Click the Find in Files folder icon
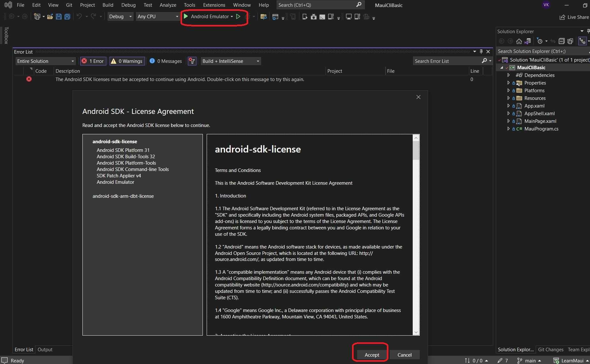This screenshot has height=364, width=590. coord(264,17)
